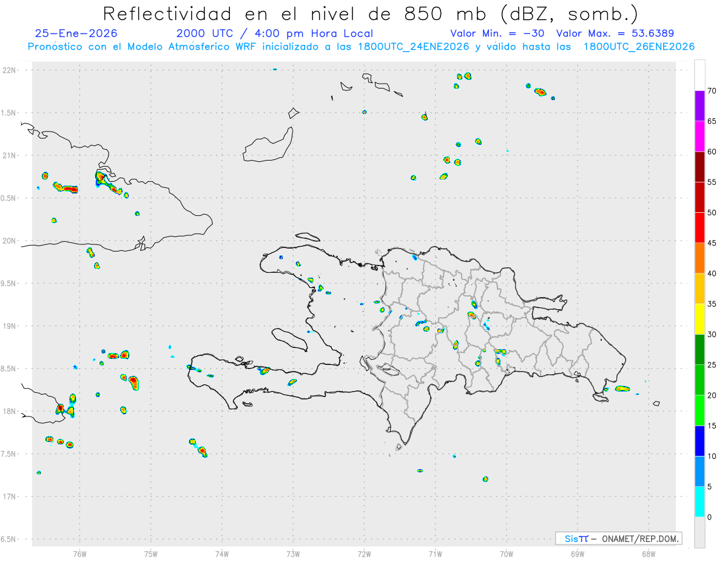Click the '18N' latitude label
728x562 pixels.
tap(10, 412)
